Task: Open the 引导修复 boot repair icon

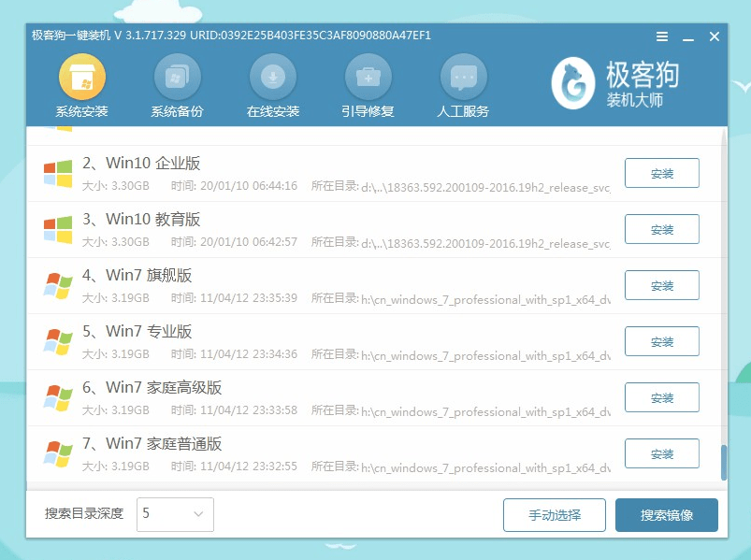Action: pyautogui.click(x=368, y=77)
